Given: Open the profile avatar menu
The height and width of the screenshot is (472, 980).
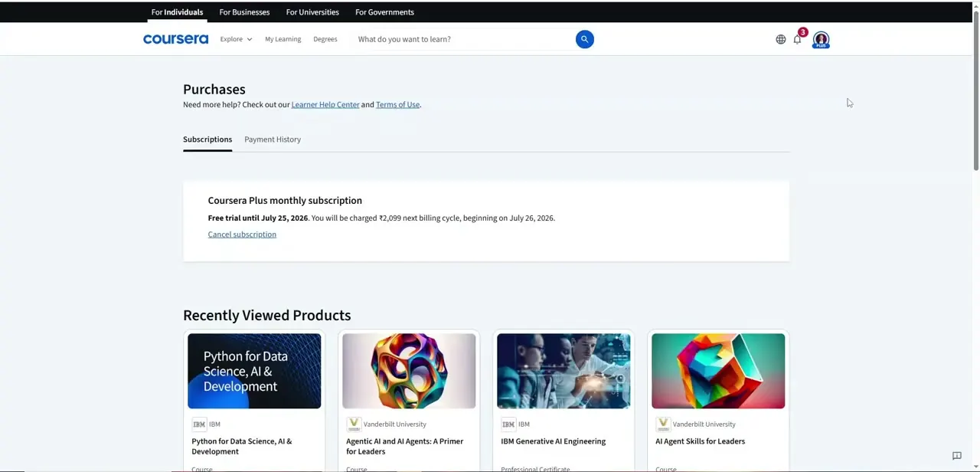Looking at the screenshot, I should tap(821, 39).
